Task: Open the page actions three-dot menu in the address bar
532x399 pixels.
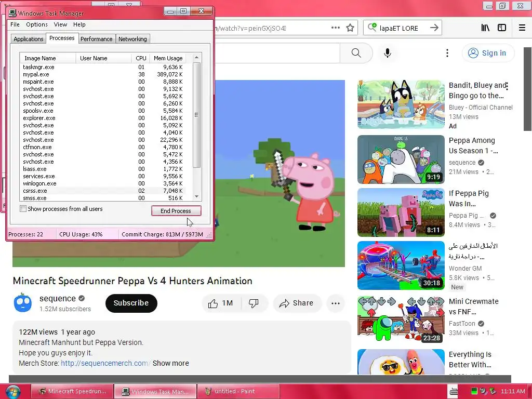Action: coord(335,28)
